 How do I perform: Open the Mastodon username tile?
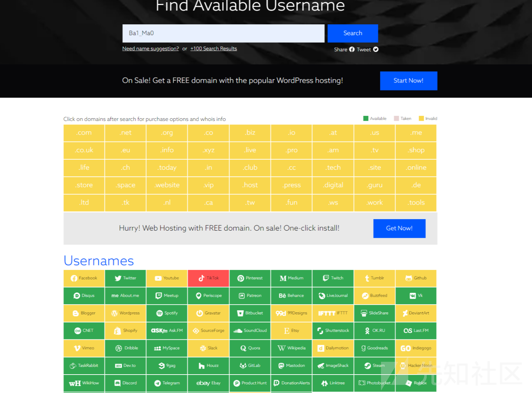tap(292, 366)
